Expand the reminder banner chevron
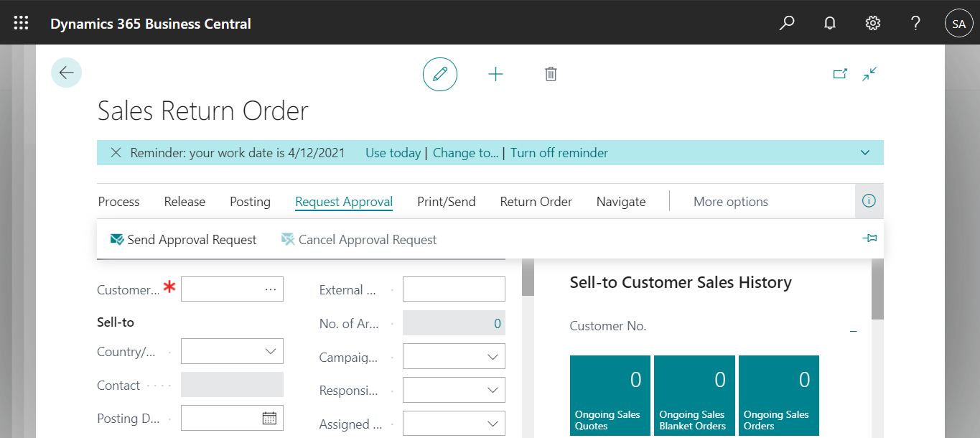 (864, 152)
